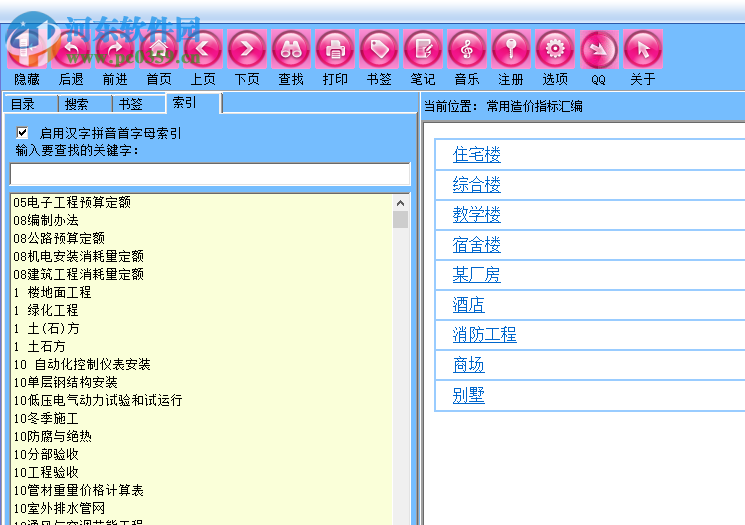The height and width of the screenshot is (525, 745).
Task: Select index entry 08公路预算定额
Action: pos(59,239)
